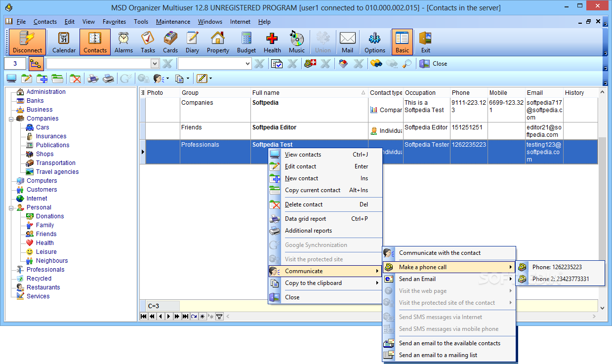The image size is (612, 364).
Task: Click the Close button in filter toolbar
Action: pos(433,64)
